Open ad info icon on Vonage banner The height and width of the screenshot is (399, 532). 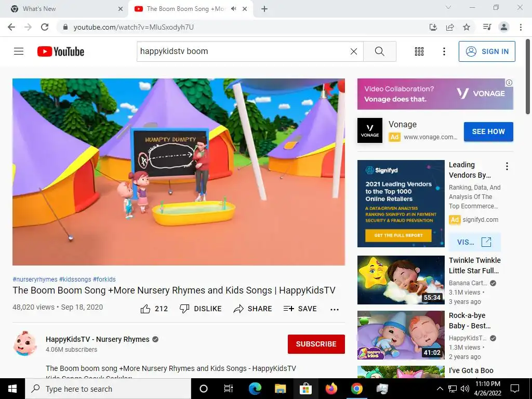click(x=509, y=83)
